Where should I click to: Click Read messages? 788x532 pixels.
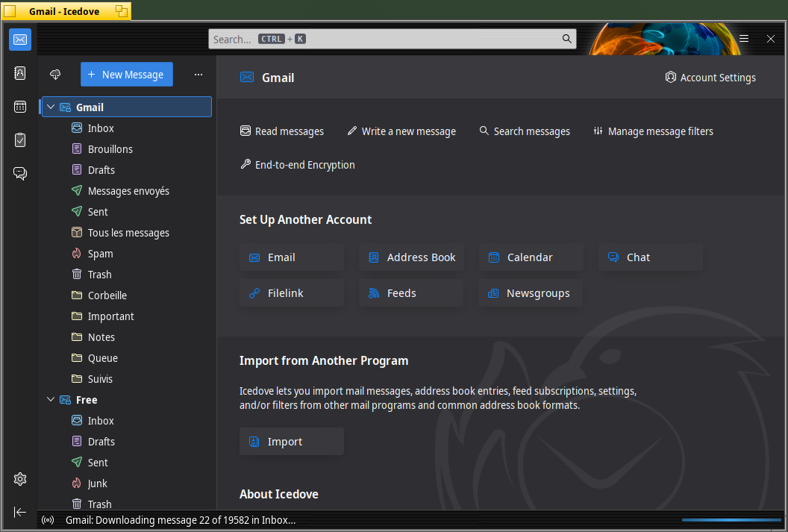pyautogui.click(x=282, y=131)
